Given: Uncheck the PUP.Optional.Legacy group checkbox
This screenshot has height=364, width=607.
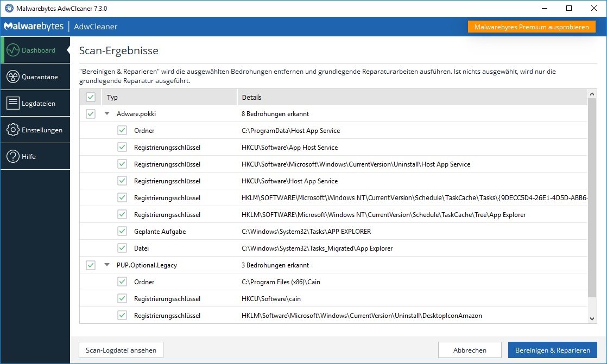Looking at the screenshot, I should coord(91,265).
